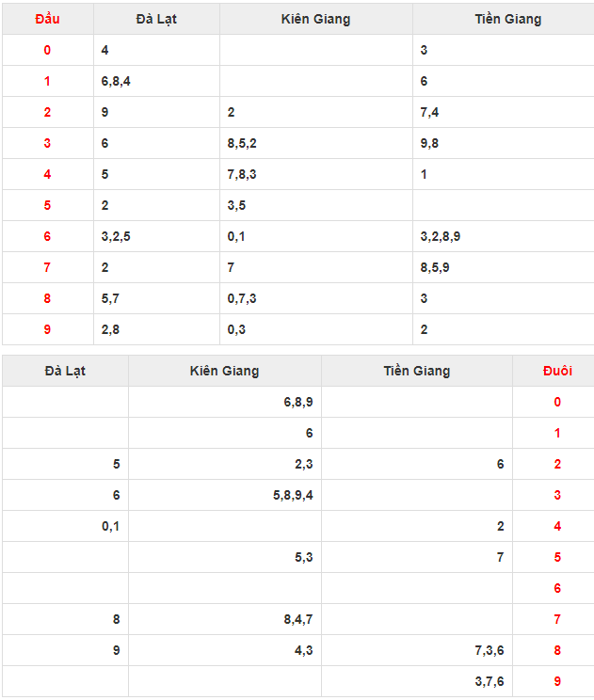Click cell 6,8,9 in bottom Kiên Giang
Screen dimensions: 594x700
click(x=297, y=402)
